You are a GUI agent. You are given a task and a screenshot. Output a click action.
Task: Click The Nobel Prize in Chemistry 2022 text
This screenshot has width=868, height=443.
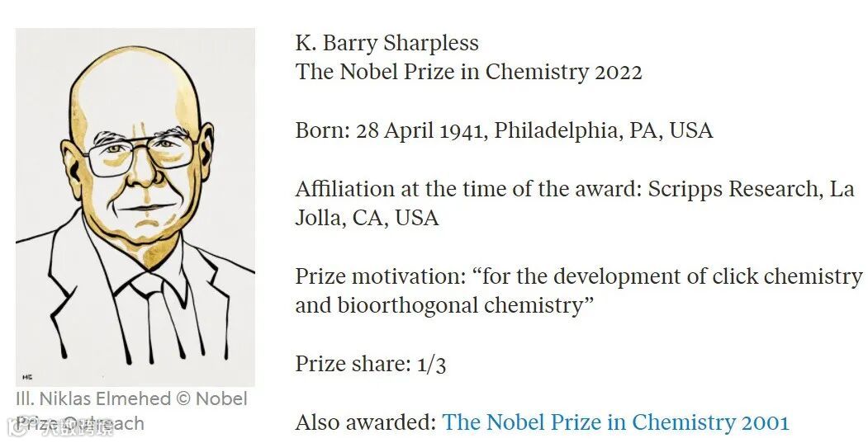tap(468, 72)
